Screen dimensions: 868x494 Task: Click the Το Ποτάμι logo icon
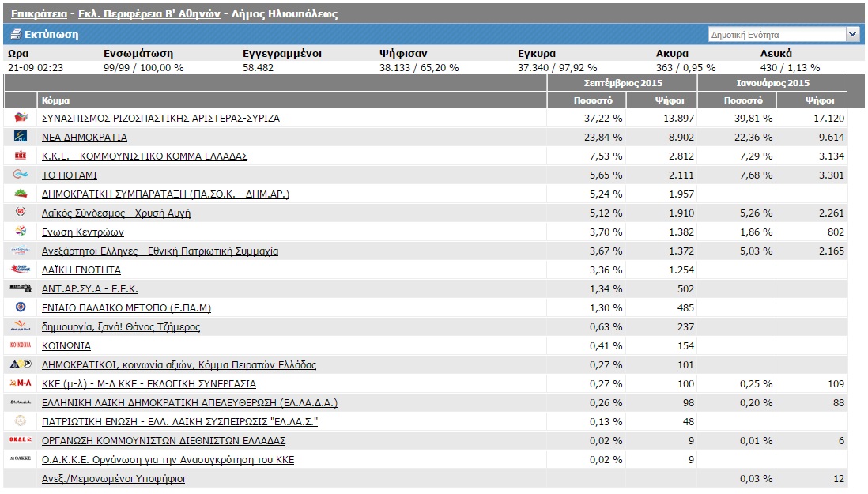[x=21, y=174]
